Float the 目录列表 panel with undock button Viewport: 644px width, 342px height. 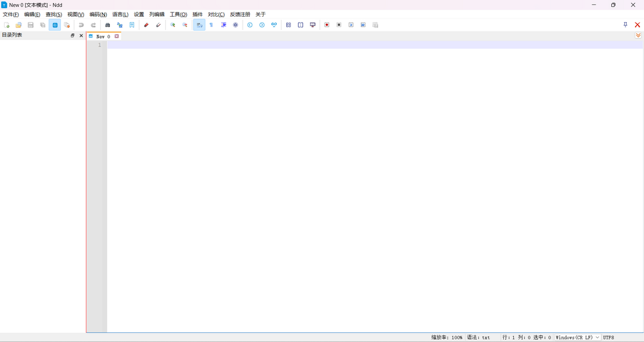coord(73,36)
